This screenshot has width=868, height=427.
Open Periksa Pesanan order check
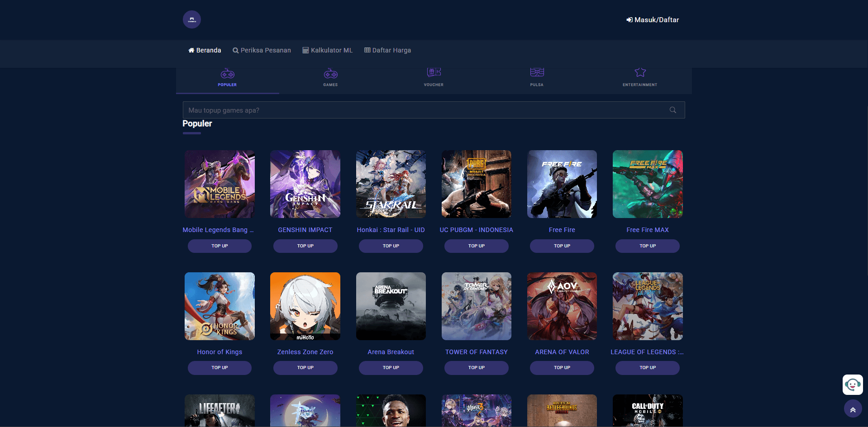click(262, 50)
